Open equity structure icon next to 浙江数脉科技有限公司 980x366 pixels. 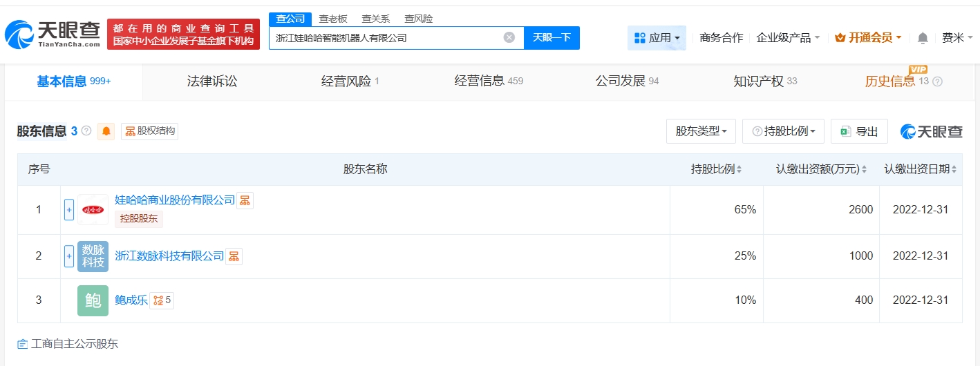(x=234, y=256)
